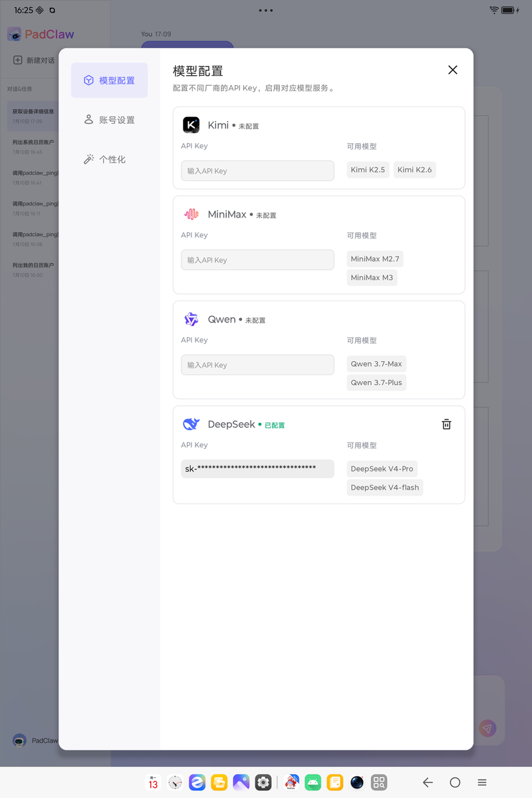This screenshot has width=532, height=798.
Task: Click the 对话&任务 sidebar heading
Action: pos(20,89)
